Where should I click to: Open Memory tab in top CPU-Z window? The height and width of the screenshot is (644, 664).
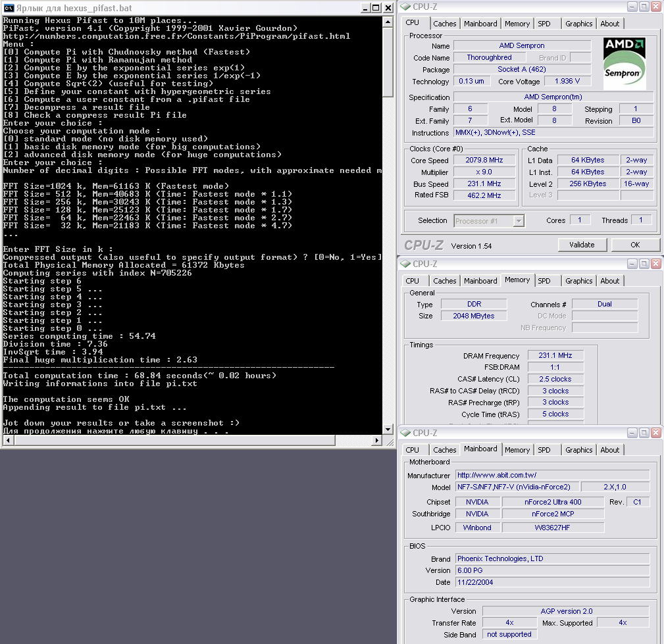[517, 24]
